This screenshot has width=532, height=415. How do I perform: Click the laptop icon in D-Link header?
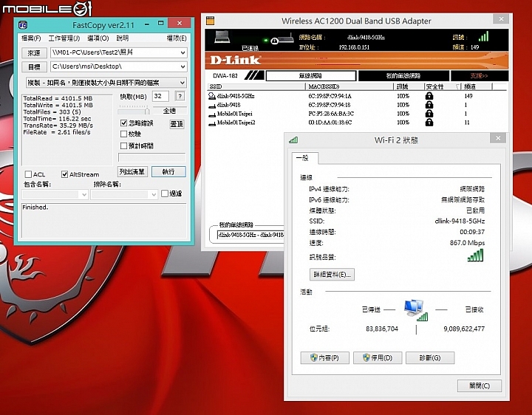(x=222, y=37)
